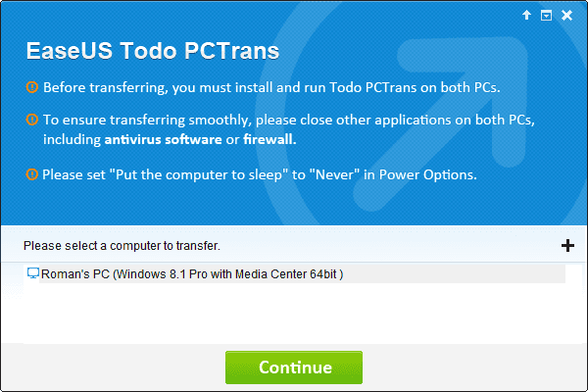
Task: Click the green Continue button
Action: tap(294, 367)
